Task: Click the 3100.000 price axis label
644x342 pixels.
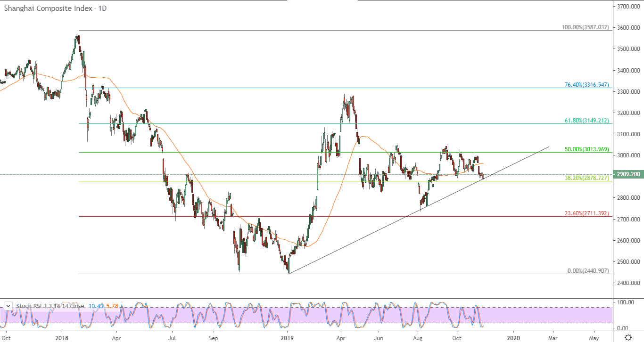Action: point(628,134)
